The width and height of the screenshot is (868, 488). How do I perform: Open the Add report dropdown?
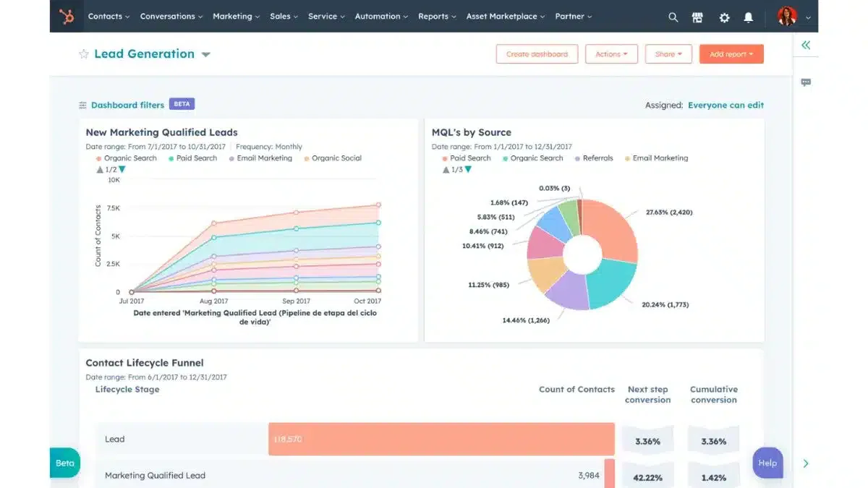pos(731,54)
